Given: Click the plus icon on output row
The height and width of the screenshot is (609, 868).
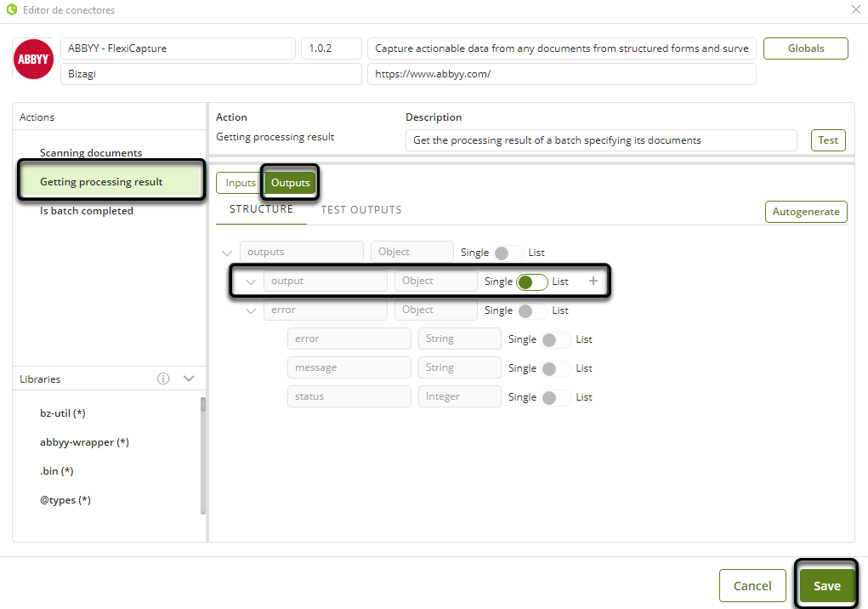Looking at the screenshot, I should (593, 282).
